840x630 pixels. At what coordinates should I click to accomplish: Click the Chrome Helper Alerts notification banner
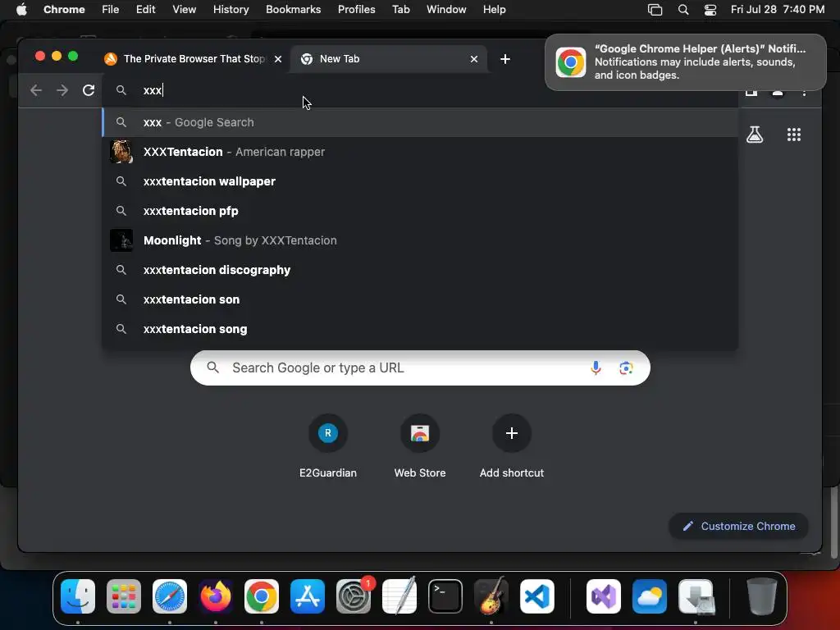coord(685,62)
